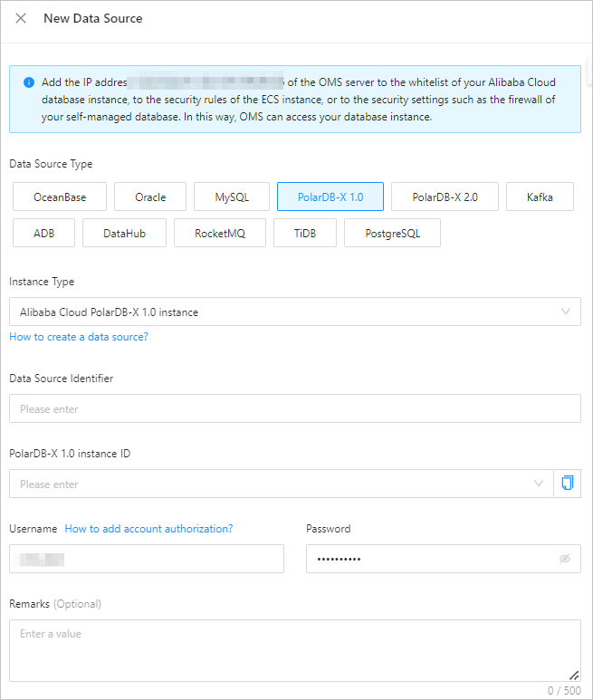Click the 'New Data Source' title text

[93, 18]
